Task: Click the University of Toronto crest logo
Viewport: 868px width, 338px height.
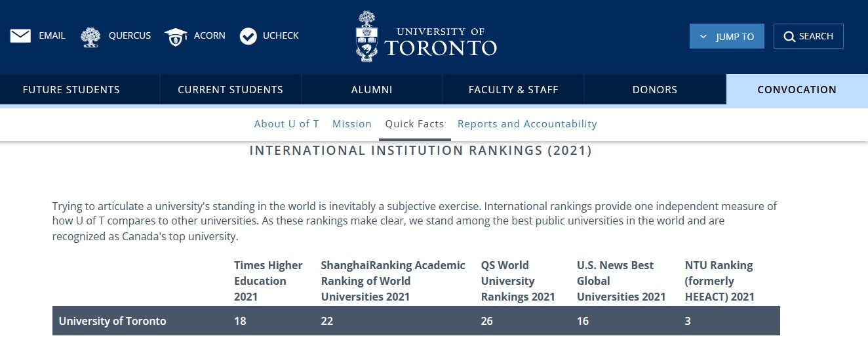Action: coord(366,37)
